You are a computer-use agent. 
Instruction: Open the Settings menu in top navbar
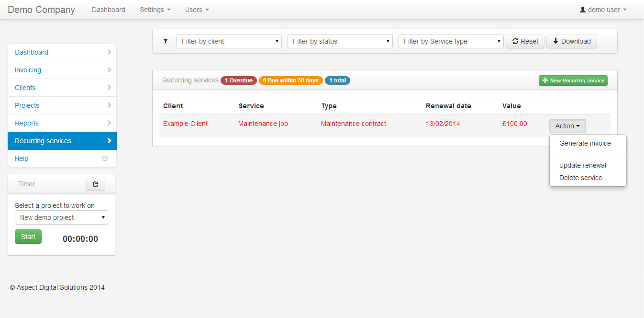click(x=155, y=10)
